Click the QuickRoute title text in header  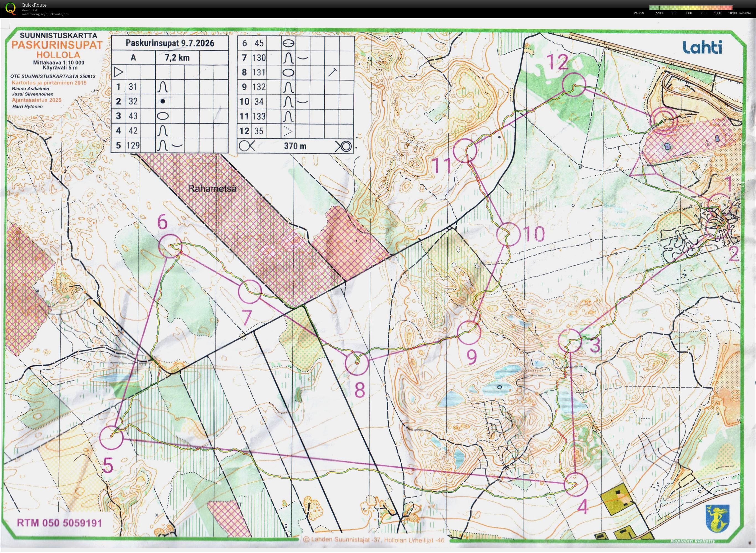point(34,5)
